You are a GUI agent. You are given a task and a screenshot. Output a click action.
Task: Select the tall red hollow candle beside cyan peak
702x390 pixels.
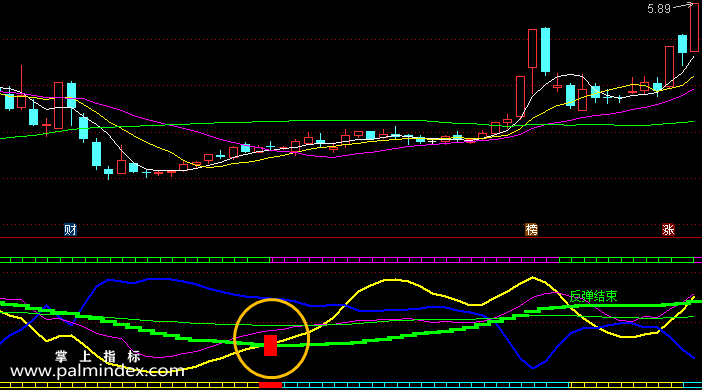532,48
